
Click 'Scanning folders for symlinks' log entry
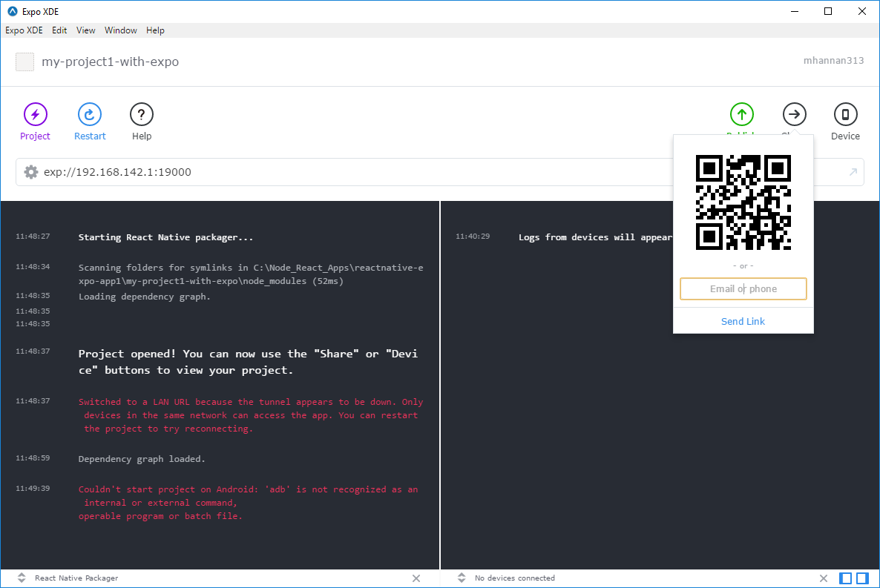(x=251, y=274)
